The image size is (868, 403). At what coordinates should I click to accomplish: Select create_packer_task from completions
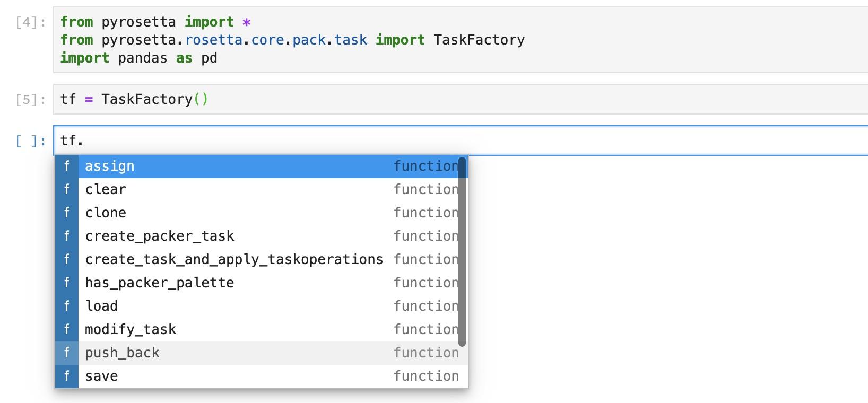coord(159,236)
